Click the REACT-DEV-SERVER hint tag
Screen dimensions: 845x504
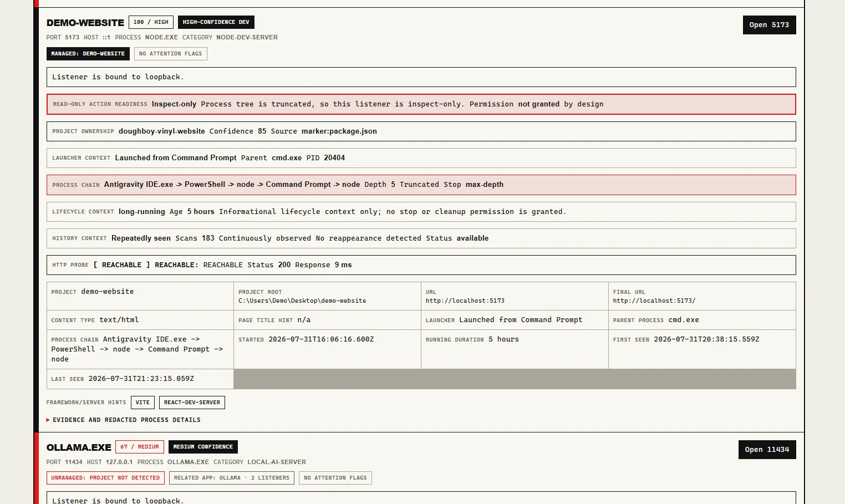[192, 403]
